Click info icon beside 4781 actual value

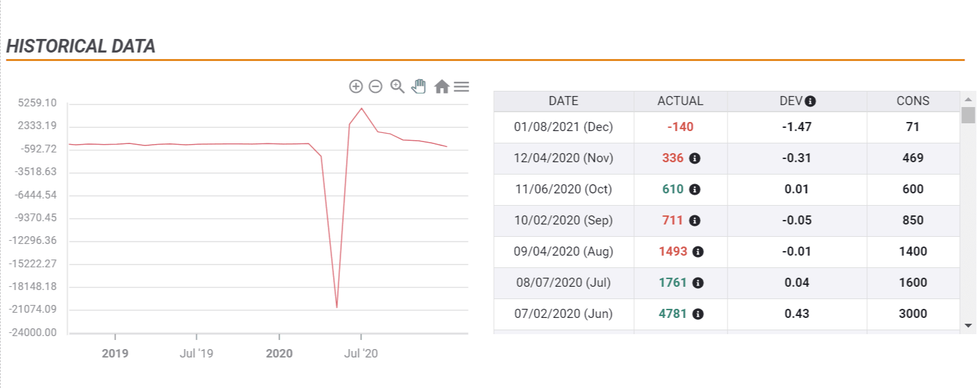[x=698, y=314]
